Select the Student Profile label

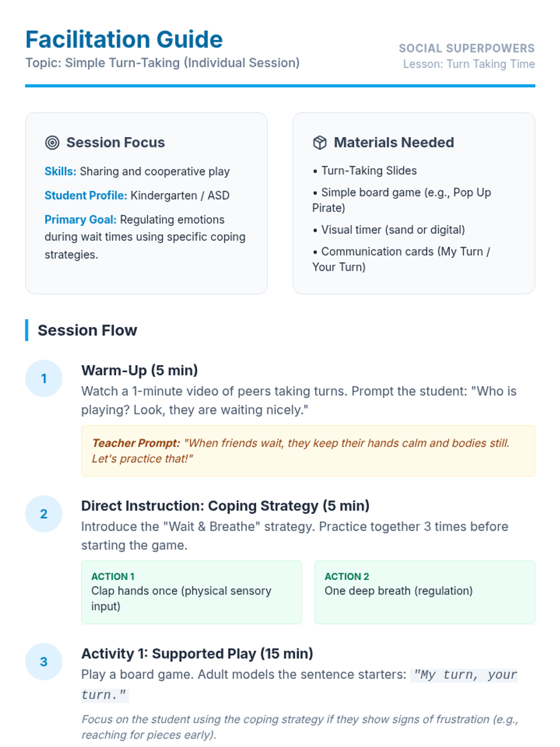pyautogui.click(x=85, y=195)
